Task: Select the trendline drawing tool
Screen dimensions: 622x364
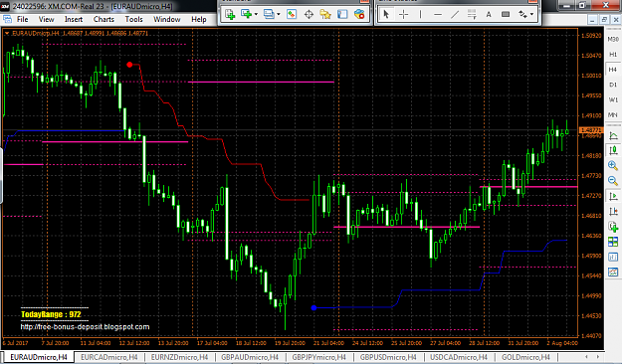Action: pos(455,15)
